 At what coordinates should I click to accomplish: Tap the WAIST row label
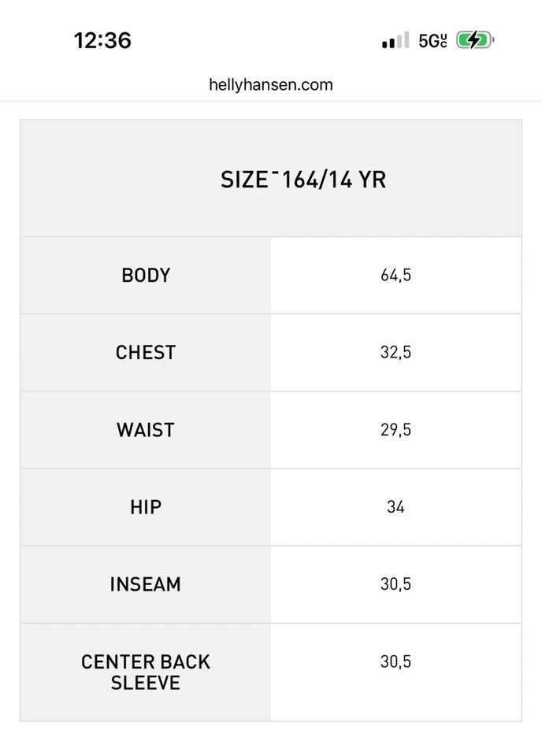[146, 430]
